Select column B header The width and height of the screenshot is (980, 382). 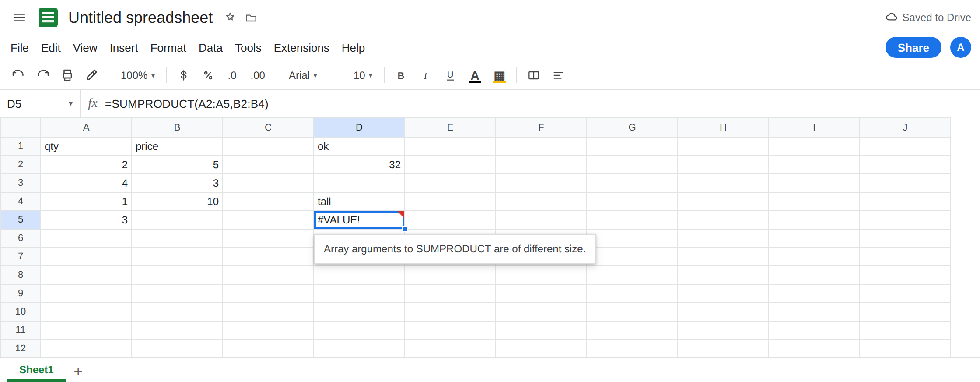[177, 127]
